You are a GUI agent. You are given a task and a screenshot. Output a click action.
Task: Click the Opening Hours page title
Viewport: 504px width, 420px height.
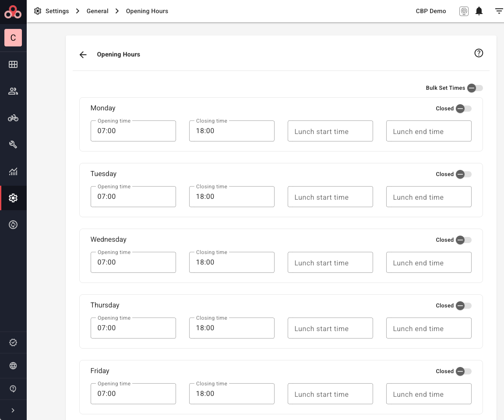tap(118, 54)
